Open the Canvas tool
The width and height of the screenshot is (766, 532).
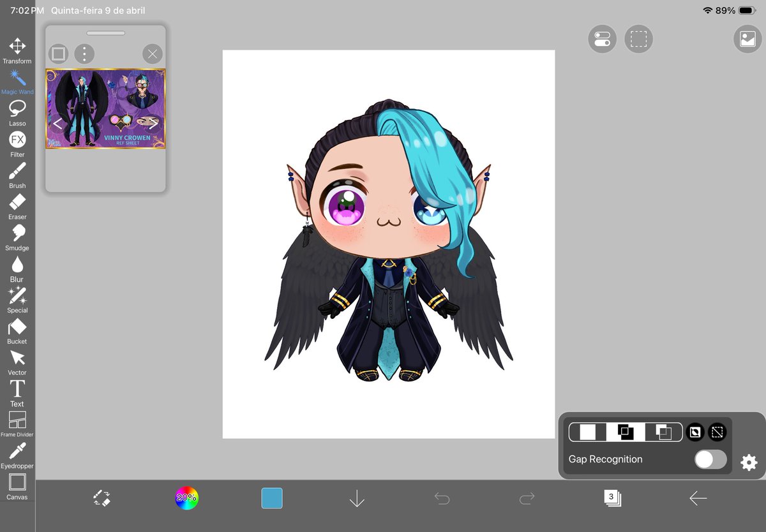click(x=17, y=487)
